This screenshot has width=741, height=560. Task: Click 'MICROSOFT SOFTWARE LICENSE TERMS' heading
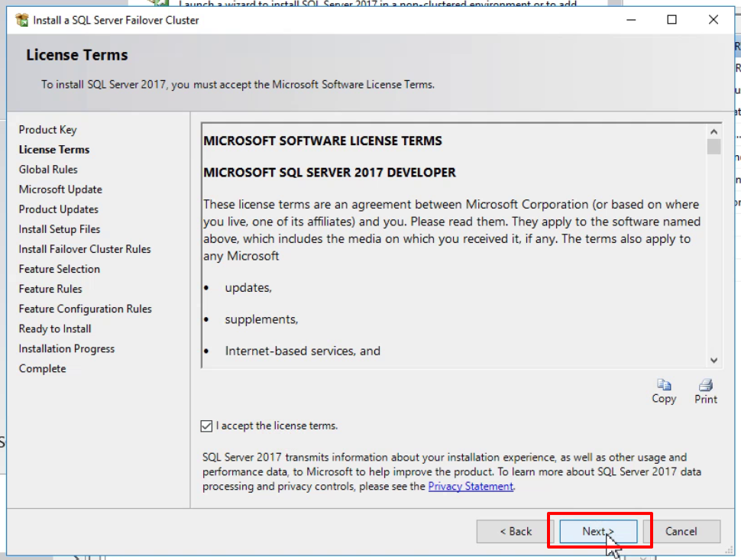323,141
